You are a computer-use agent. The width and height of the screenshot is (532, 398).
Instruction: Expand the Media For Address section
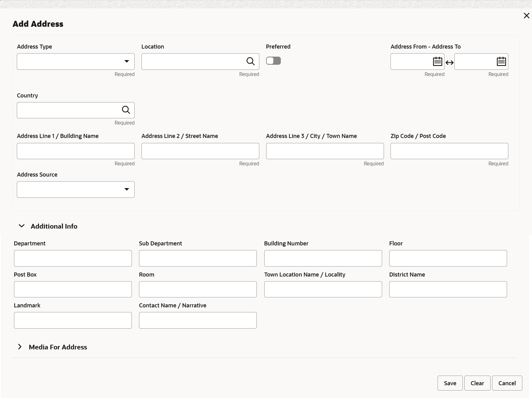tap(20, 347)
